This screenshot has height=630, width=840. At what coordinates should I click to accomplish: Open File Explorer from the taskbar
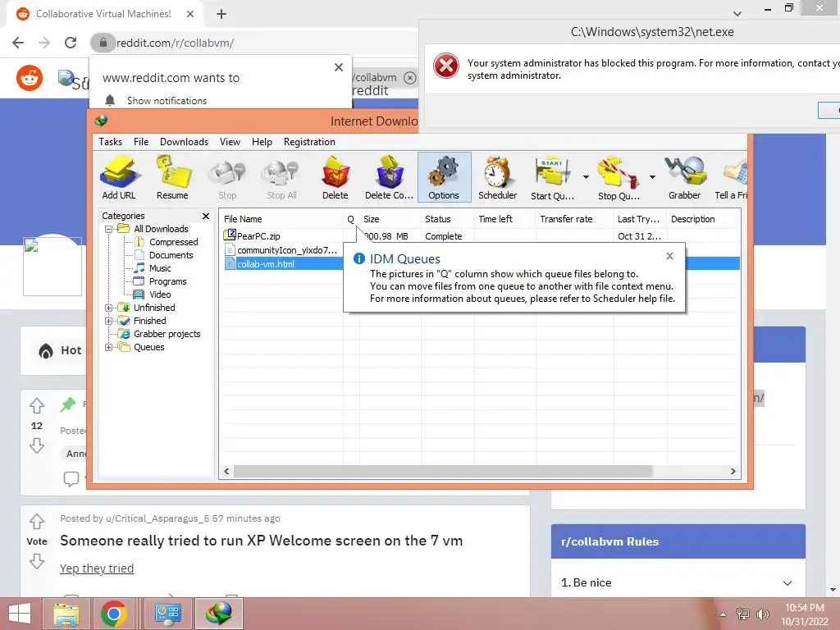pos(66,614)
